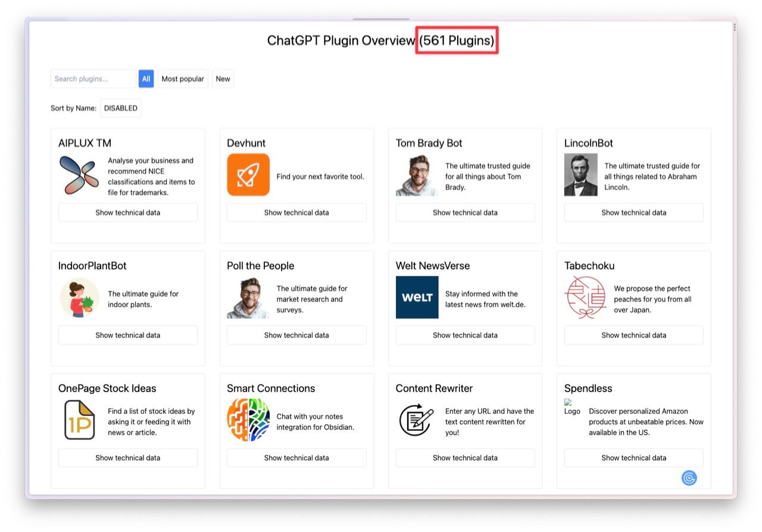Click the Tom Brady Bot avatar image
Screen dimensions: 762x532
417,175
